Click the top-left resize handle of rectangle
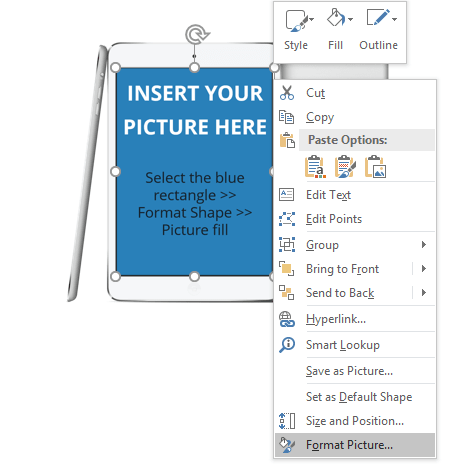Viewport: 468px width, 468px height. tap(115, 68)
